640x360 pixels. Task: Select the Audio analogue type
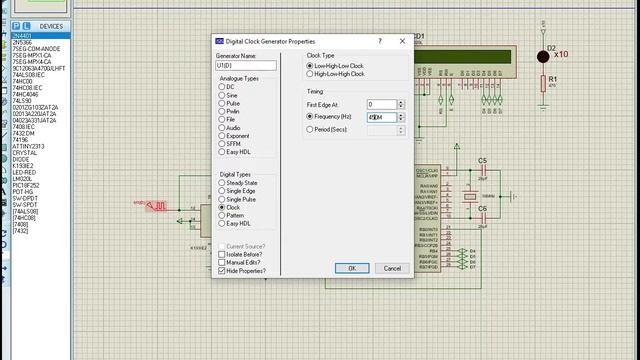[x=222, y=128]
